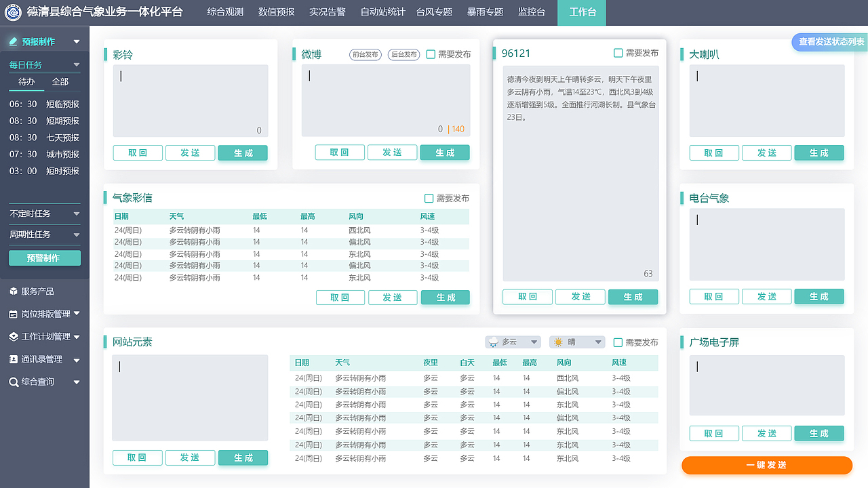The height and width of the screenshot is (488, 868).
Task: Open 查看发送状态列表 status list
Action: pyautogui.click(x=831, y=42)
